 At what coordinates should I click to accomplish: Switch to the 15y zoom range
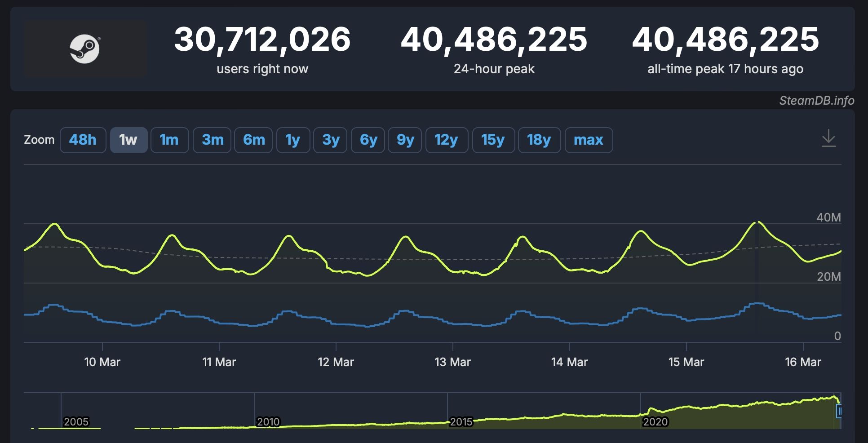pyautogui.click(x=493, y=140)
